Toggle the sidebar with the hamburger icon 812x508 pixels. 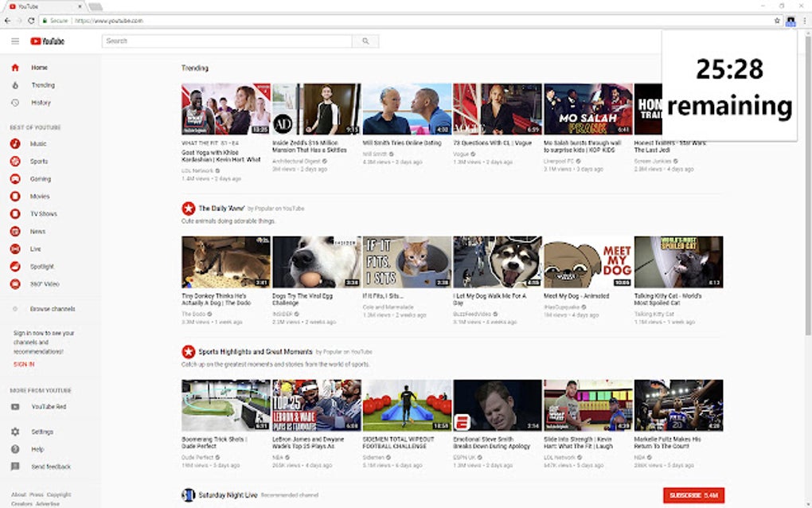(x=14, y=41)
